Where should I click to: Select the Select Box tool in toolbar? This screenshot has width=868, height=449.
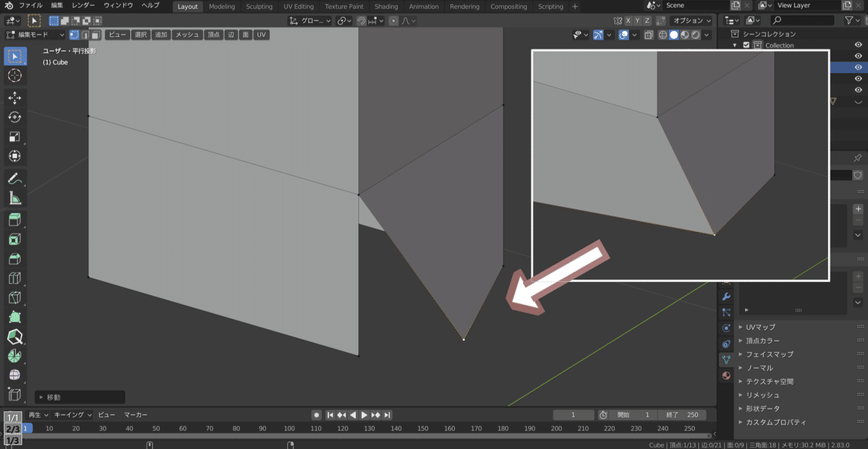click(x=15, y=56)
